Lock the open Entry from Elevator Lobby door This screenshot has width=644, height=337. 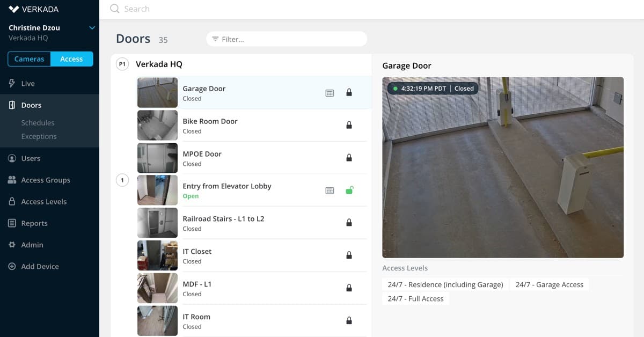point(349,190)
